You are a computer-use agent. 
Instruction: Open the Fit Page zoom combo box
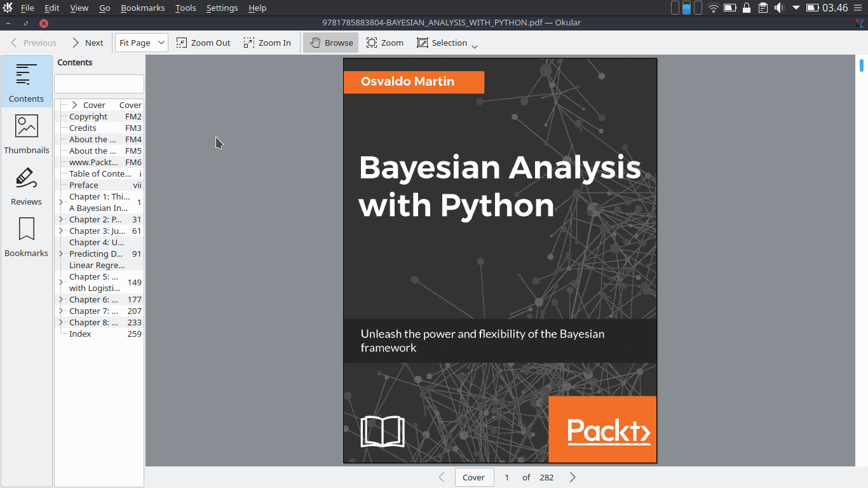[x=142, y=43]
